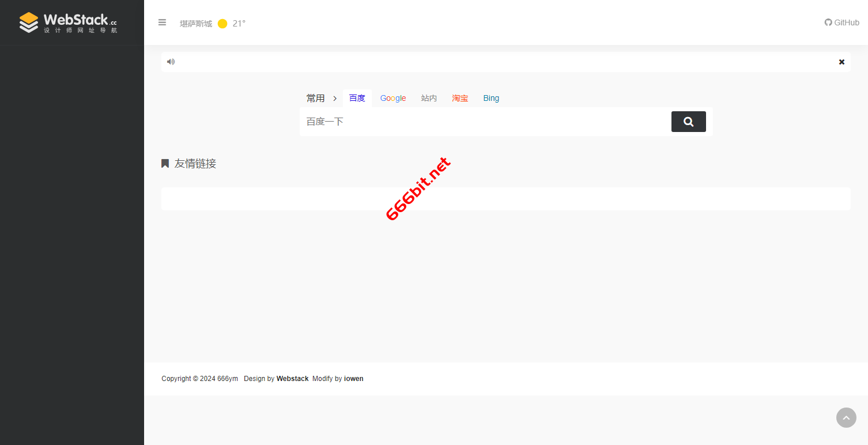
Task: Click the bookmark icon beside 友情链接
Action: coord(165,164)
